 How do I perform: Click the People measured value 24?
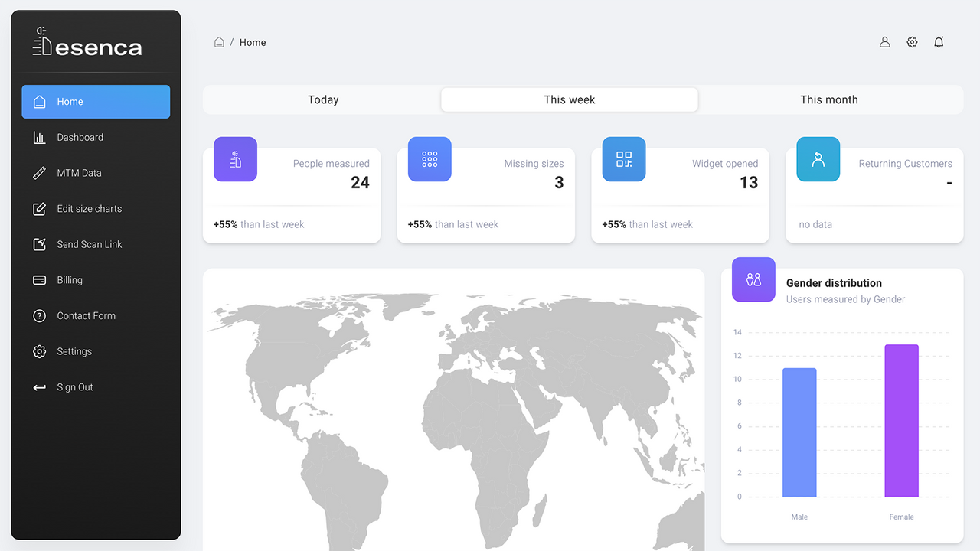pos(360,182)
